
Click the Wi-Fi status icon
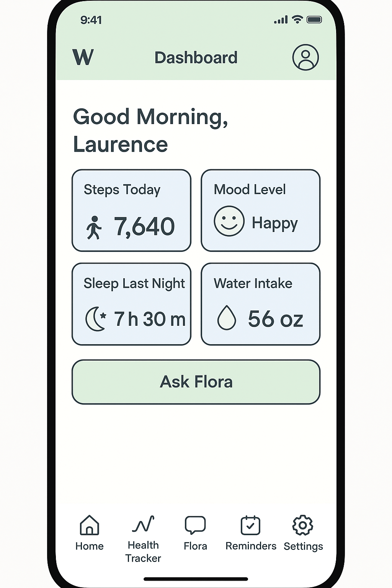pyautogui.click(x=297, y=20)
